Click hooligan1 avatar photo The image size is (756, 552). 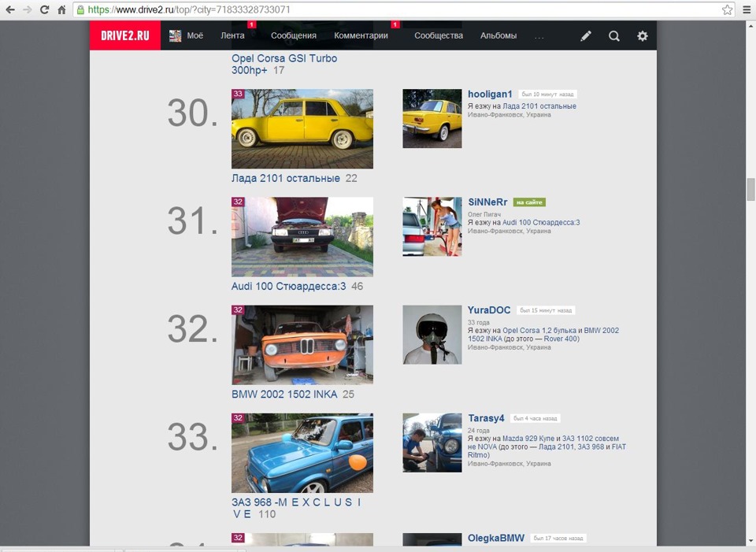click(x=432, y=119)
